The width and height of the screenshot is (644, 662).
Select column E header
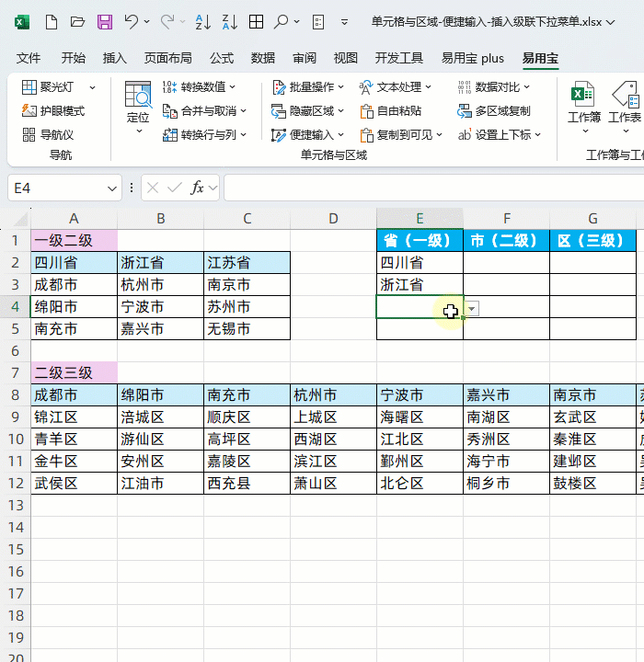[420, 219]
